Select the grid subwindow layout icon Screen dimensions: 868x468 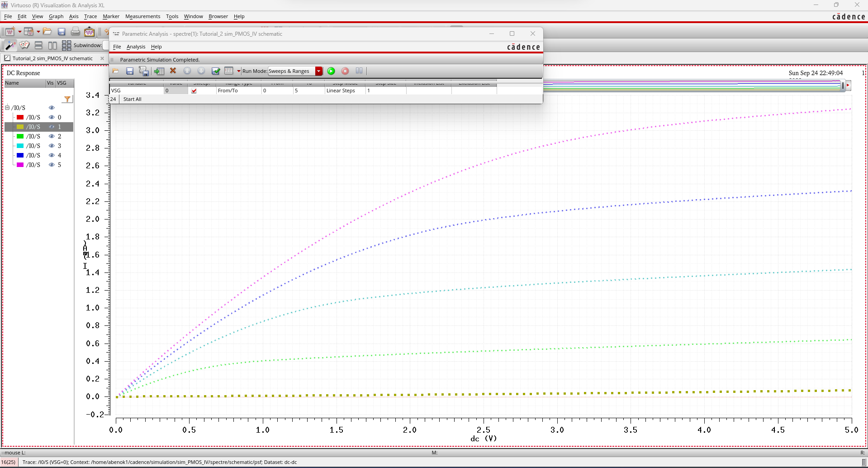66,45
